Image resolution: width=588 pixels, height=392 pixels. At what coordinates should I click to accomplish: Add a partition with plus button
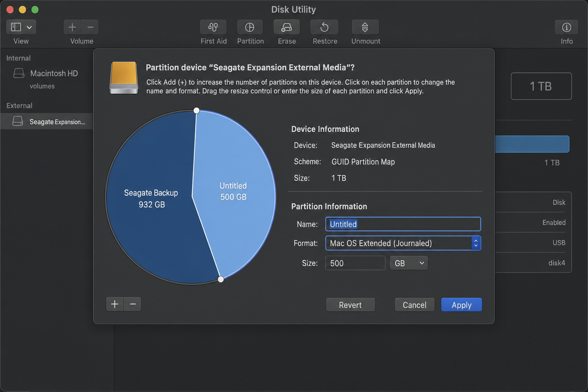114,304
